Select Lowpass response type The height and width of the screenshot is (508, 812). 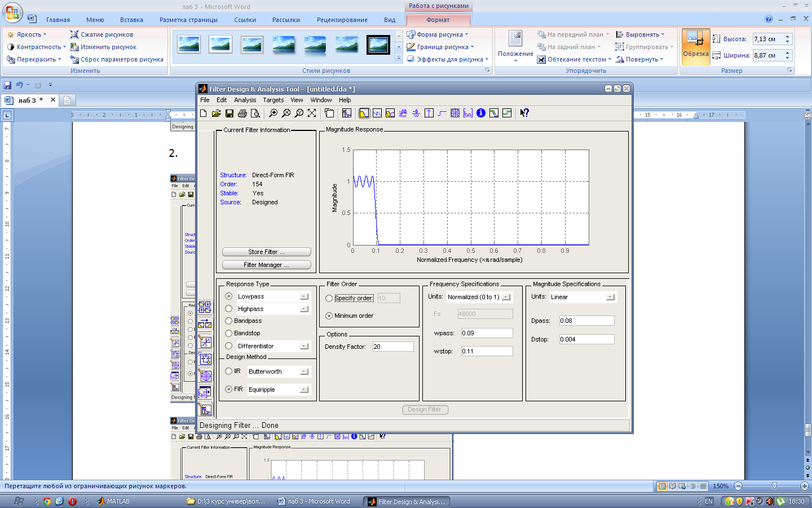tap(229, 296)
